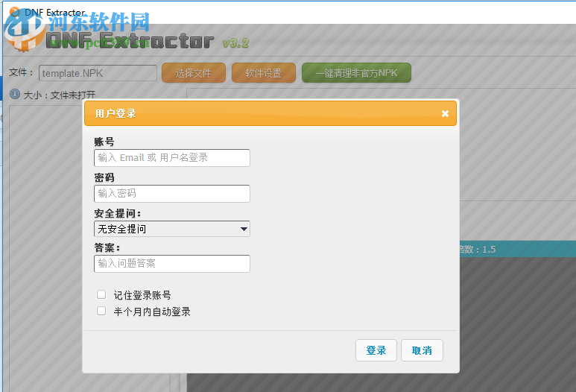Click the 选择文件 button in main window
576x392 pixels.
tap(194, 73)
